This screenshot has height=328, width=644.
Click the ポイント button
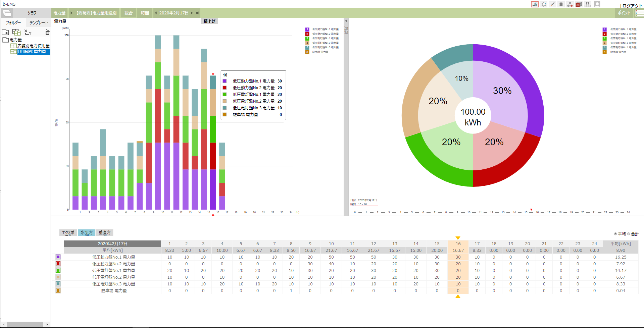[624, 13]
